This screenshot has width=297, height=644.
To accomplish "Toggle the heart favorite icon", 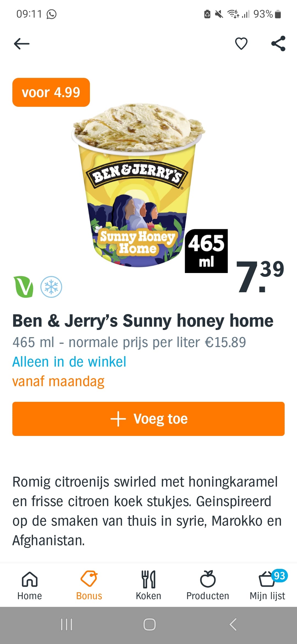I will pyautogui.click(x=241, y=44).
